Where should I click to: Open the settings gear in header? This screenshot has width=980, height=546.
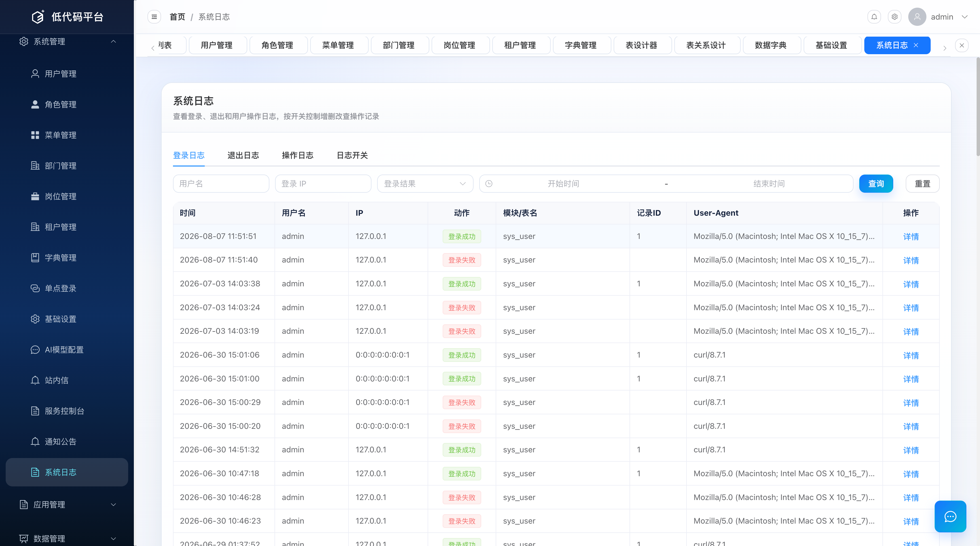(x=895, y=17)
